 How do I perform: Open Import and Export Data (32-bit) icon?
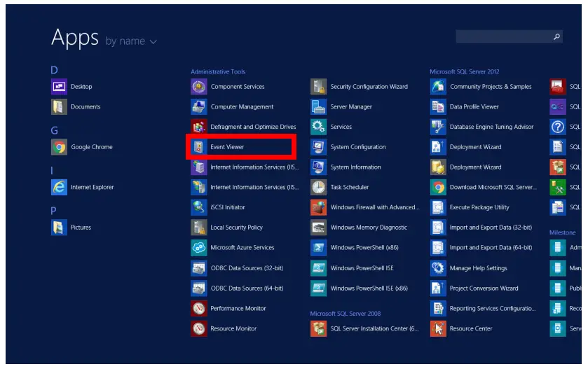click(x=438, y=228)
